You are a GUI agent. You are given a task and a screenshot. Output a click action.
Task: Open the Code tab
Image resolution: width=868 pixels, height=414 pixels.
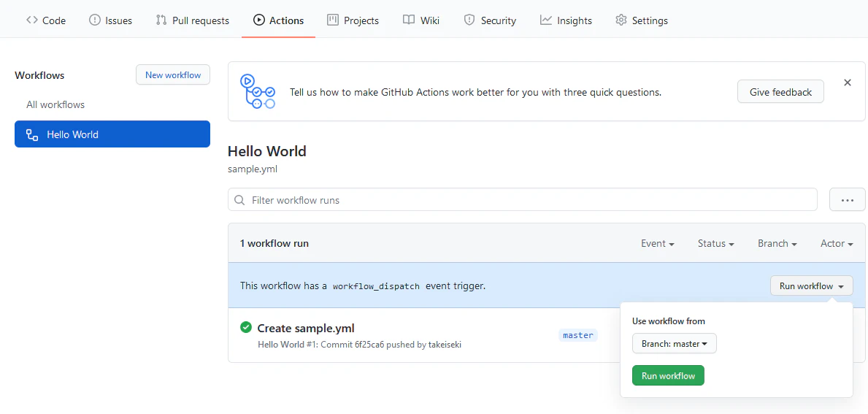[x=46, y=20]
